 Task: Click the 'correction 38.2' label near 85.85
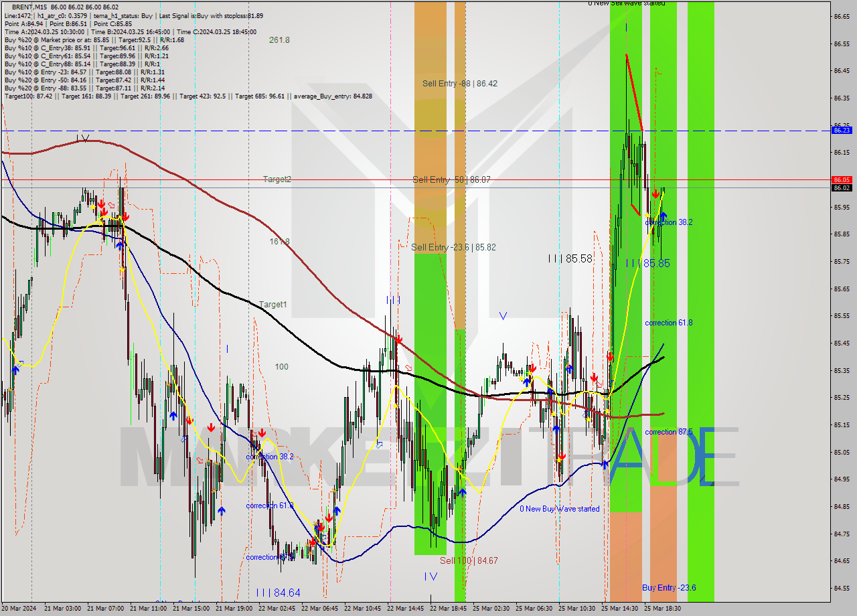(668, 222)
